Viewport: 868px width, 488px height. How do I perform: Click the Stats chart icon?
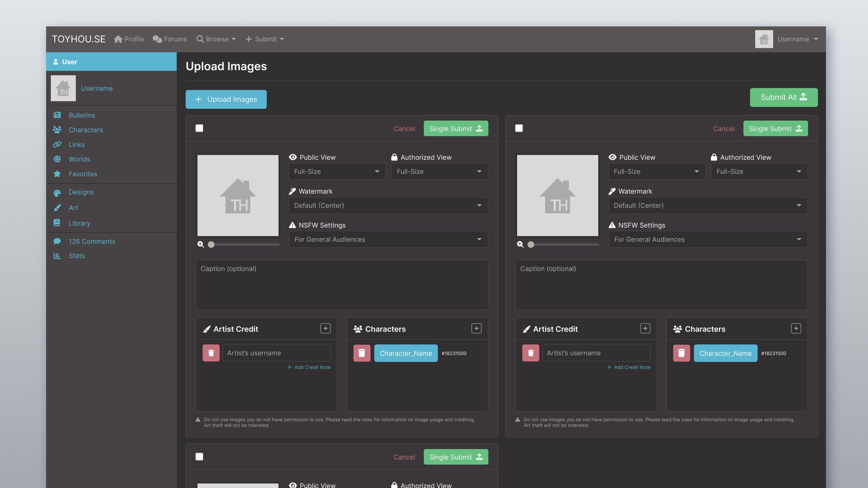click(57, 256)
